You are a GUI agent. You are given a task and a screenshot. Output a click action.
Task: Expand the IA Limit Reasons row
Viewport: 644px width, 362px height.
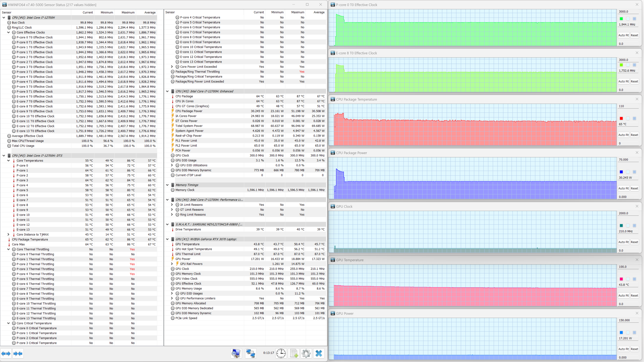click(172, 205)
